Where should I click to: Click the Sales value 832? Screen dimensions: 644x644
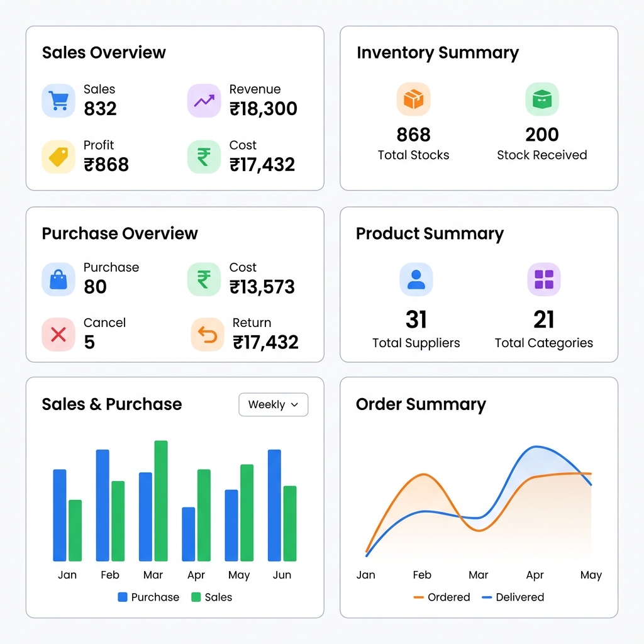(x=100, y=109)
